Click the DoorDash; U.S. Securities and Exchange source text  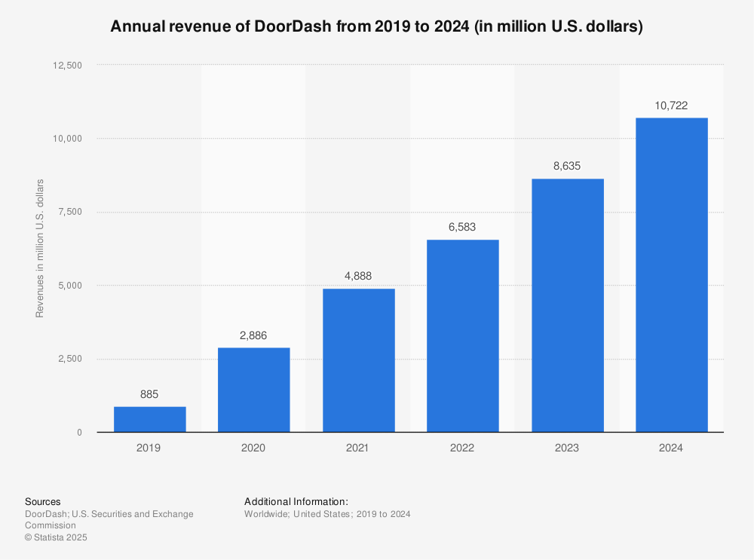coord(109,519)
